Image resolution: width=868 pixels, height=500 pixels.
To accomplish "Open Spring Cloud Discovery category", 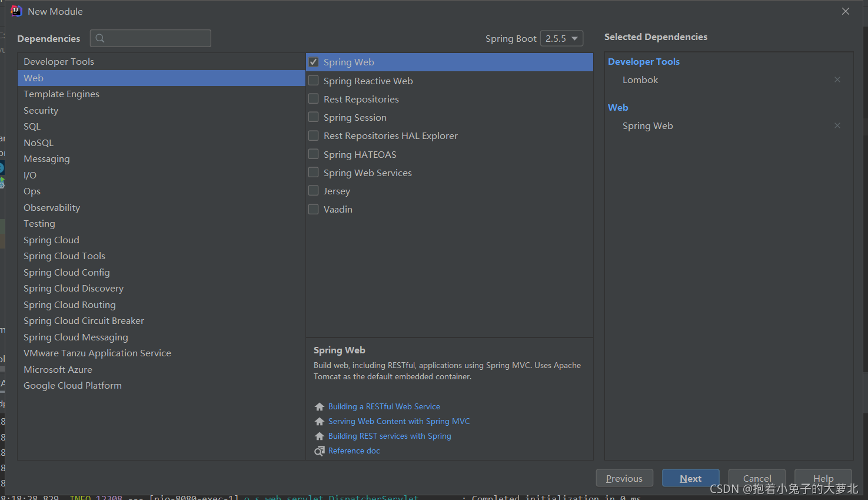I will [161, 289].
